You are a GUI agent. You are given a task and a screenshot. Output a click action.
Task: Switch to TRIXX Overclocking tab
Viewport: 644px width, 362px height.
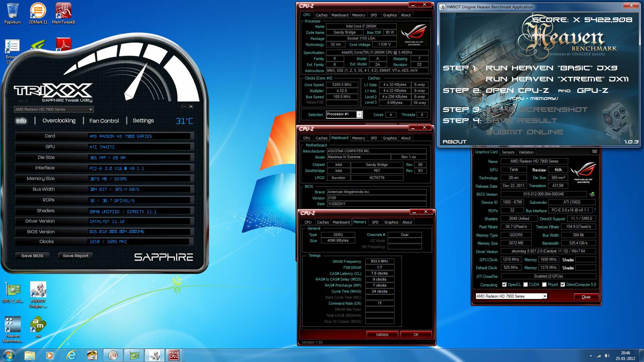59,121
